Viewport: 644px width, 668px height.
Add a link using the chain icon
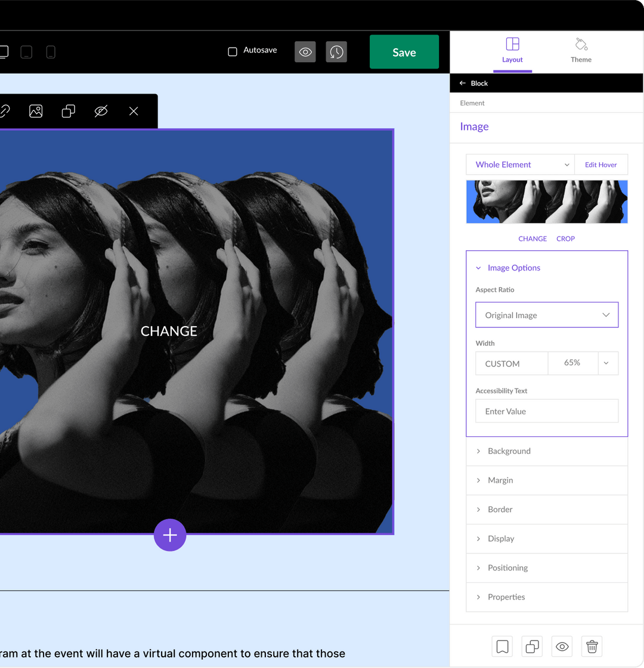(5, 111)
